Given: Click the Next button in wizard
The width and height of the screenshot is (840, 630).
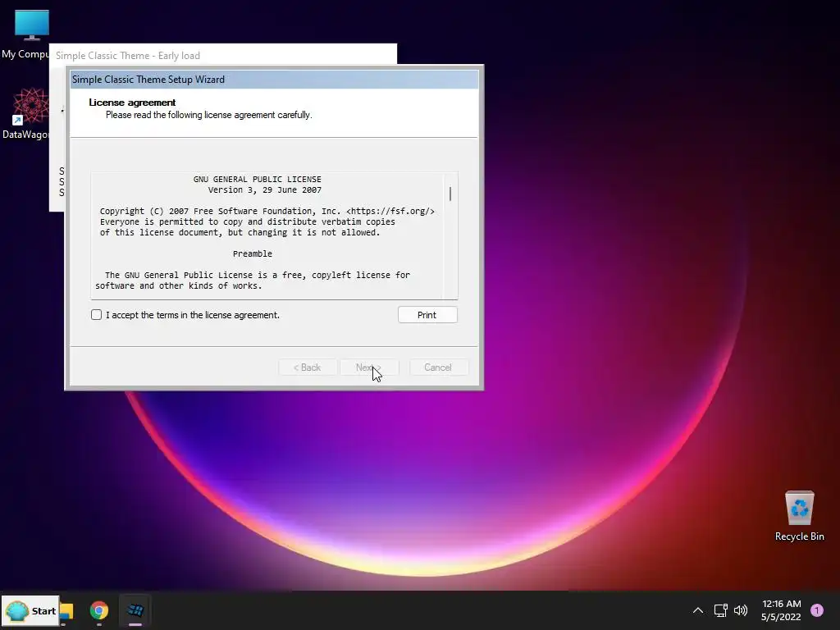Looking at the screenshot, I should coord(369,367).
